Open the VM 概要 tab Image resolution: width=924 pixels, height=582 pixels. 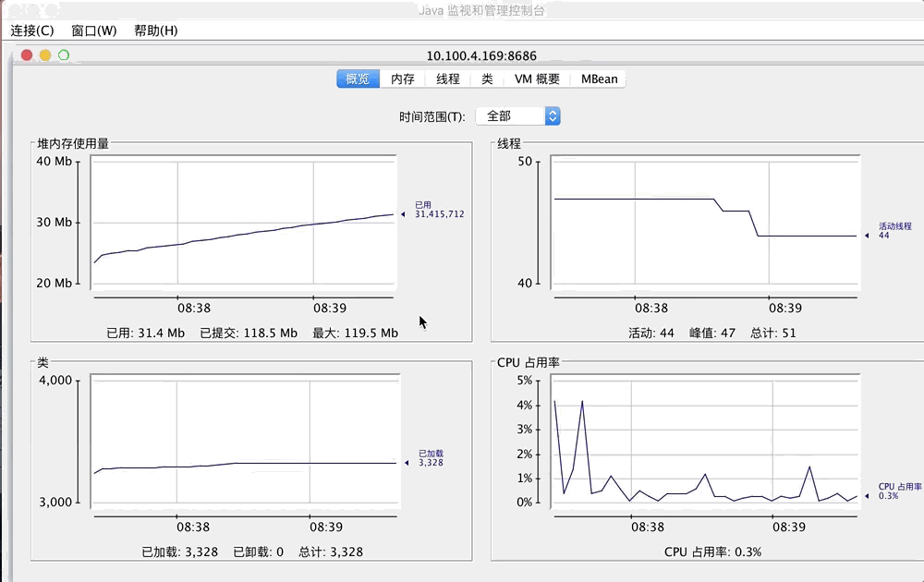[x=537, y=79]
